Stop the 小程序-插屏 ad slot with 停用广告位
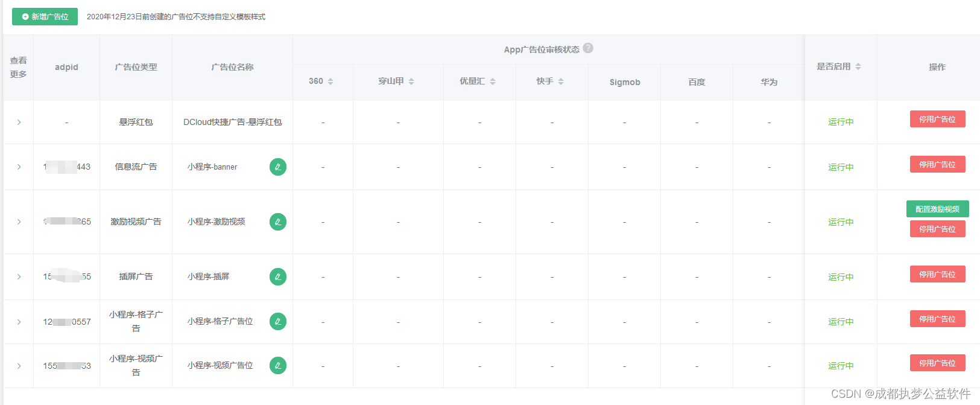Screen dimensions: 980x405 coord(937,274)
